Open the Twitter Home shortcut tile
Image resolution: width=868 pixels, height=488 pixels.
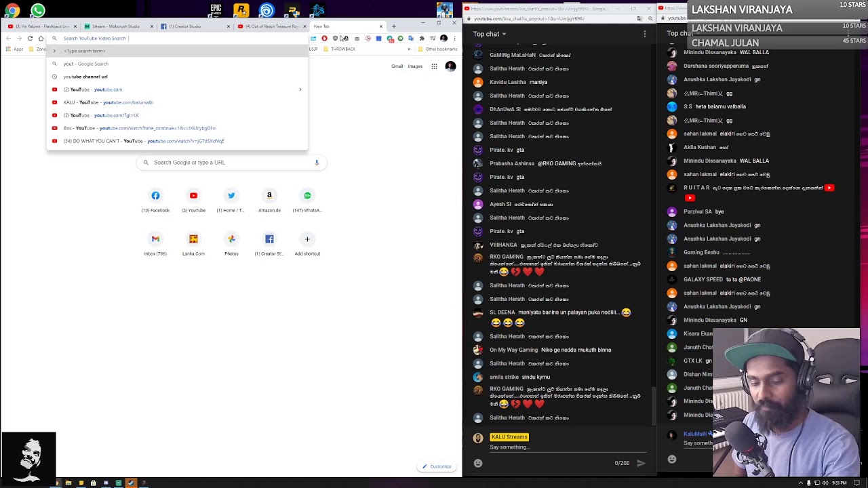(231, 200)
